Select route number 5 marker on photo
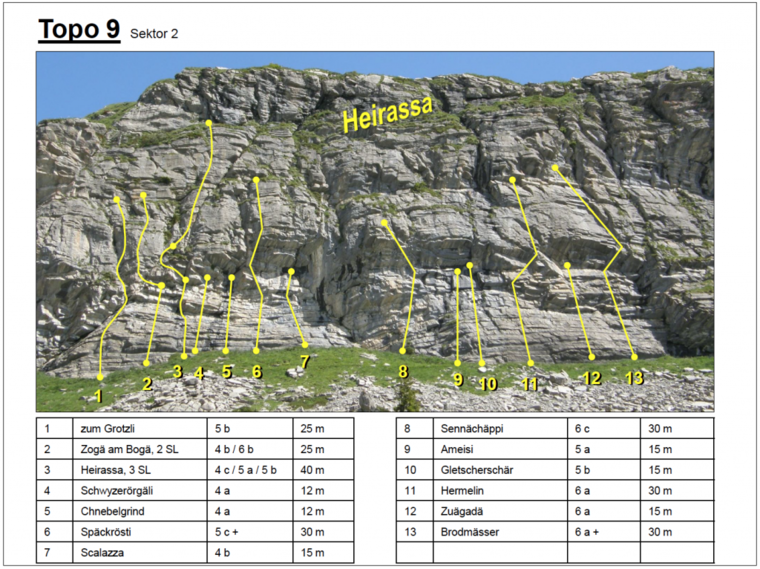Screen dimensions: 760x569 pyautogui.click(x=226, y=372)
